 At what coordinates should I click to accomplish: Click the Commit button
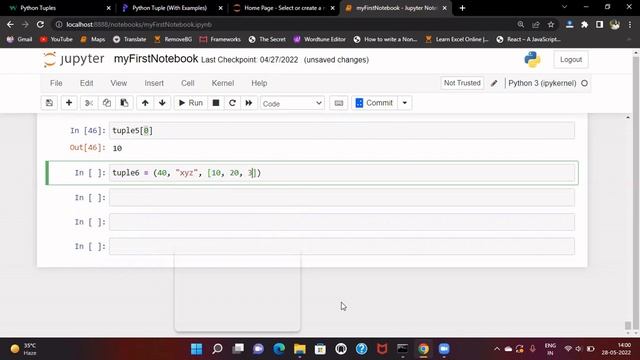tap(374, 103)
